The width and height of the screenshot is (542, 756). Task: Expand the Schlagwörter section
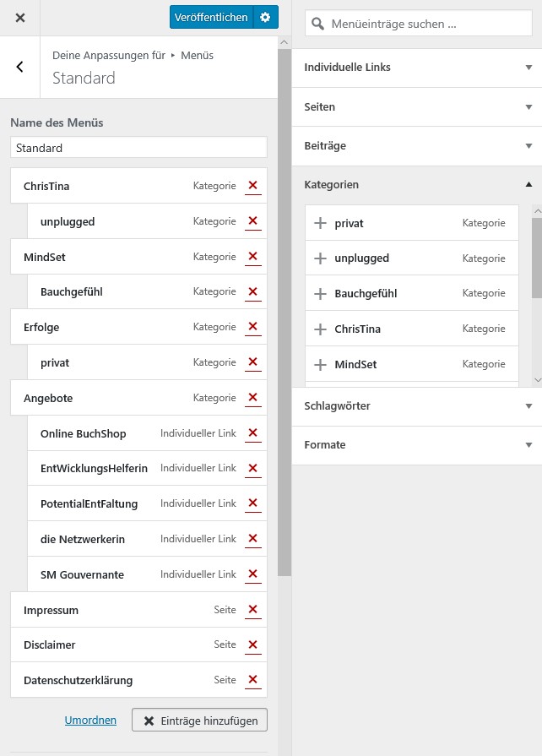coord(417,406)
